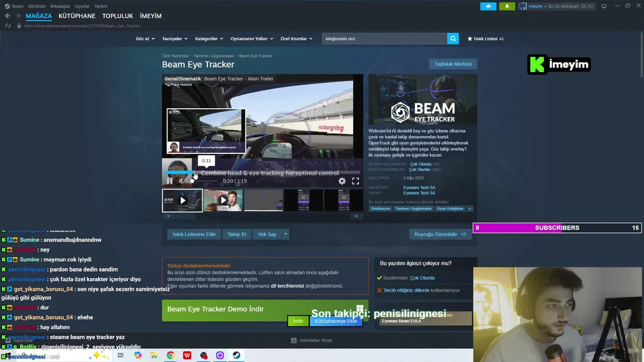Open the Yardım menu

coord(101,6)
